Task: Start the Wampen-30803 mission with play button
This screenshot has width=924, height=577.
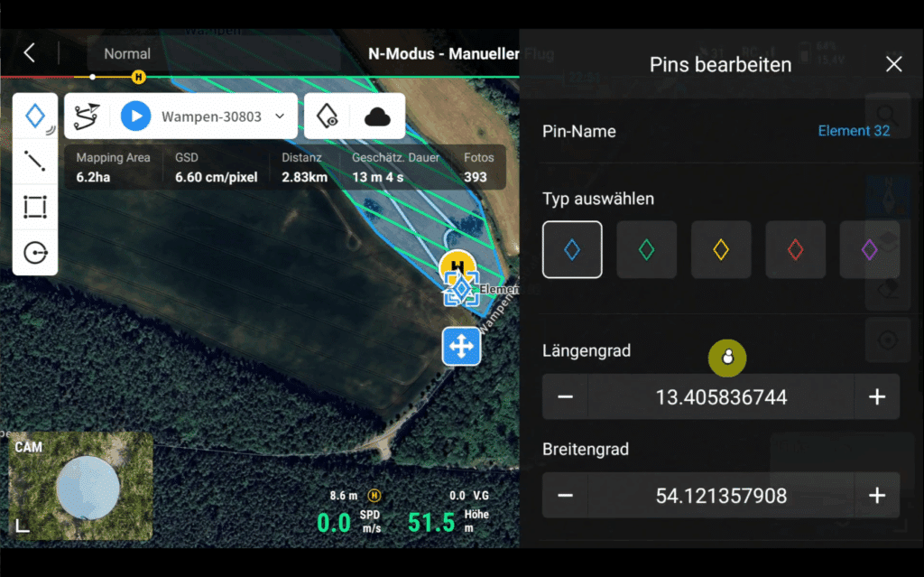Action: pos(135,116)
